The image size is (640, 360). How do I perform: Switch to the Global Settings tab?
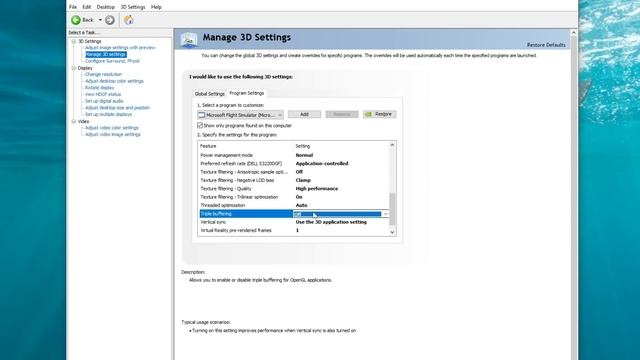click(209, 94)
